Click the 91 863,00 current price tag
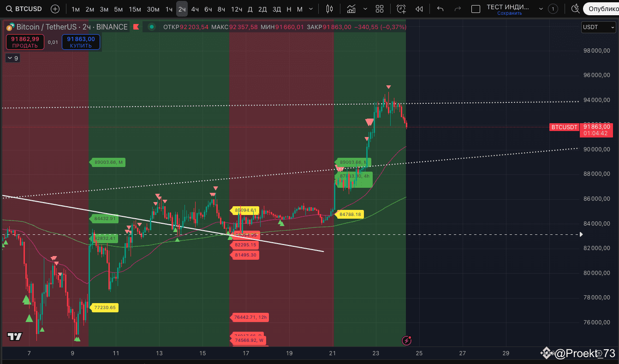Image resolution: width=619 pixels, height=364 pixels. click(x=597, y=130)
